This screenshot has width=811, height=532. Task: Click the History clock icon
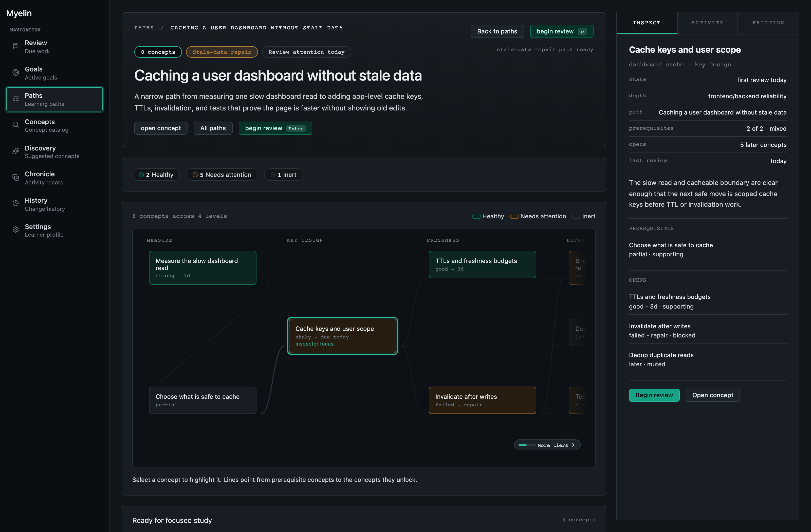[x=16, y=204]
